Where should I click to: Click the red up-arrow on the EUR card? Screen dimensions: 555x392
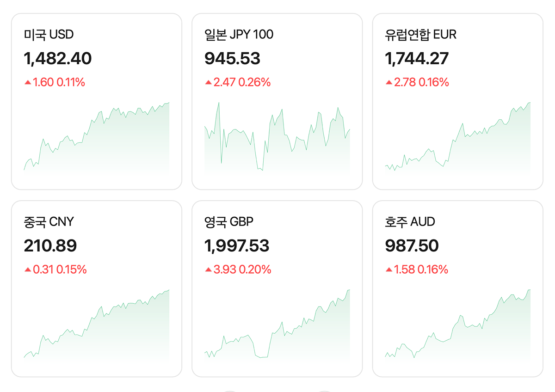pos(388,83)
